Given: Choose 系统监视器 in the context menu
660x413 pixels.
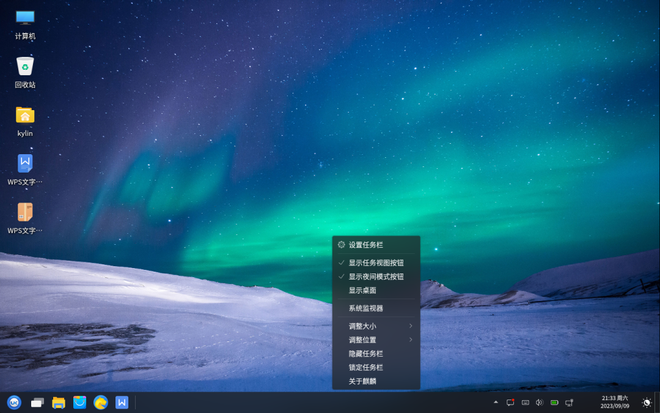Looking at the screenshot, I should click(x=366, y=308).
